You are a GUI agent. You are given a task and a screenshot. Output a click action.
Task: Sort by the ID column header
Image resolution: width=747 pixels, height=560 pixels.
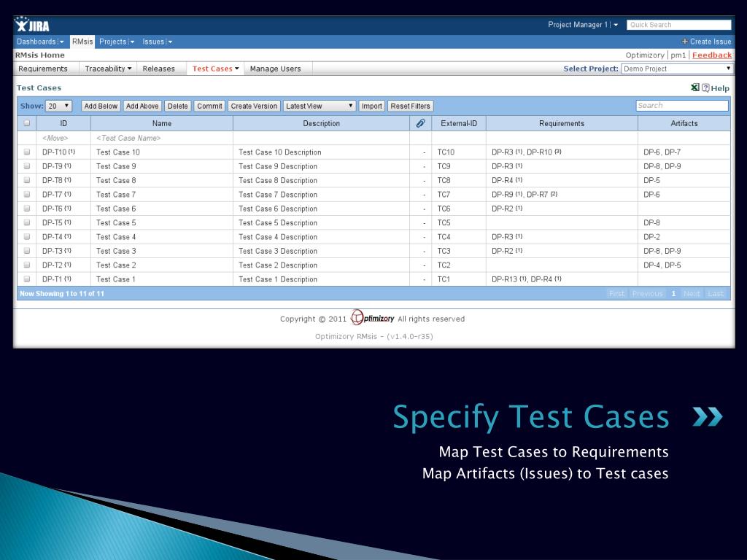click(x=63, y=123)
